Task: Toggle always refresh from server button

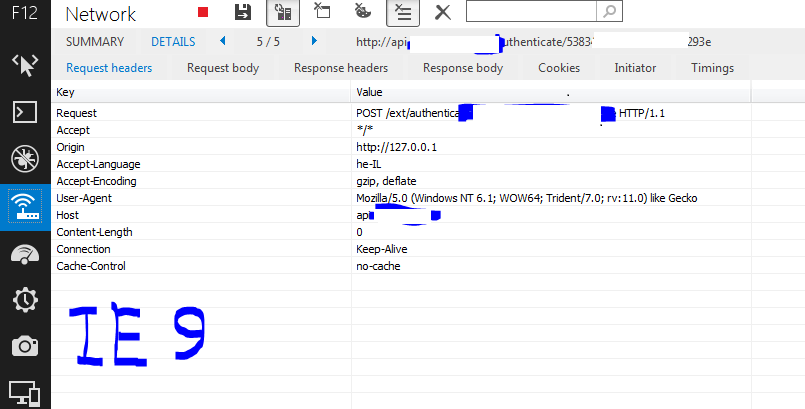Action: click(283, 12)
